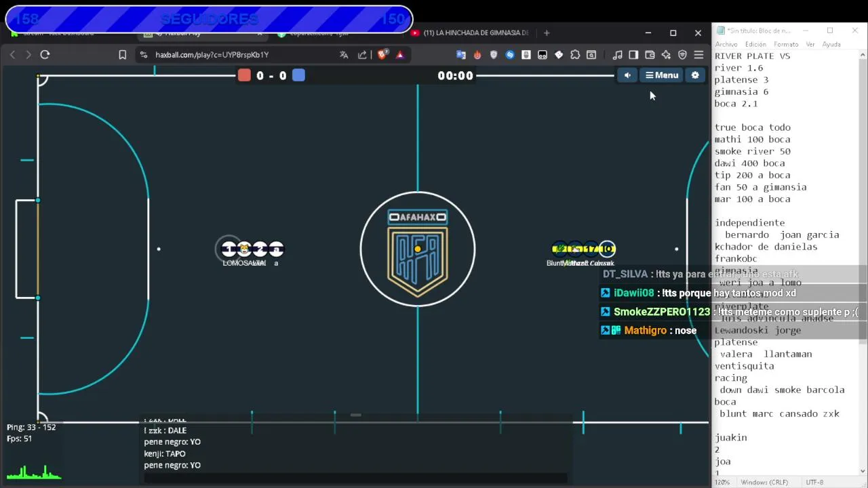Open Archivo menu in Notepad
The height and width of the screenshot is (488, 868).
pos(726,44)
